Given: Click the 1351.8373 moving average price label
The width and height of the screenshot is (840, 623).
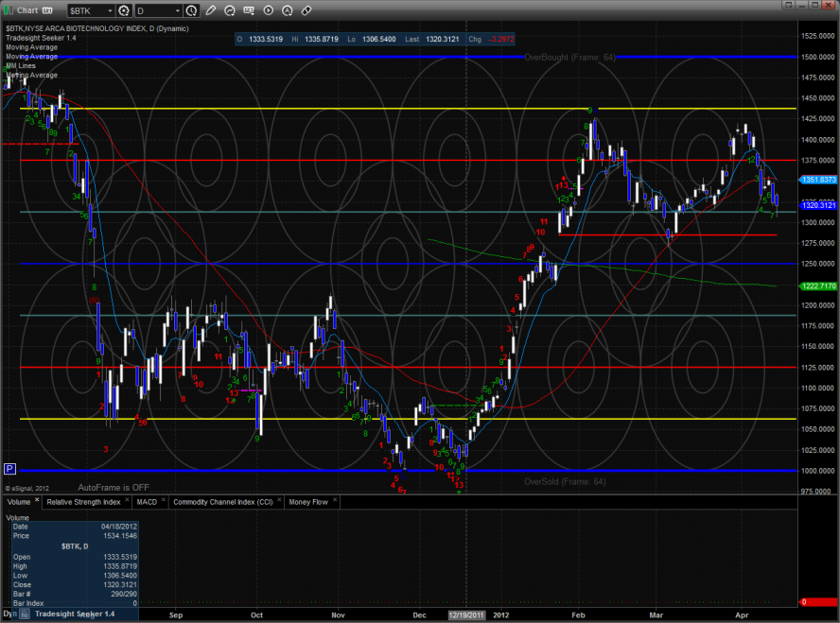Looking at the screenshot, I should (818, 179).
